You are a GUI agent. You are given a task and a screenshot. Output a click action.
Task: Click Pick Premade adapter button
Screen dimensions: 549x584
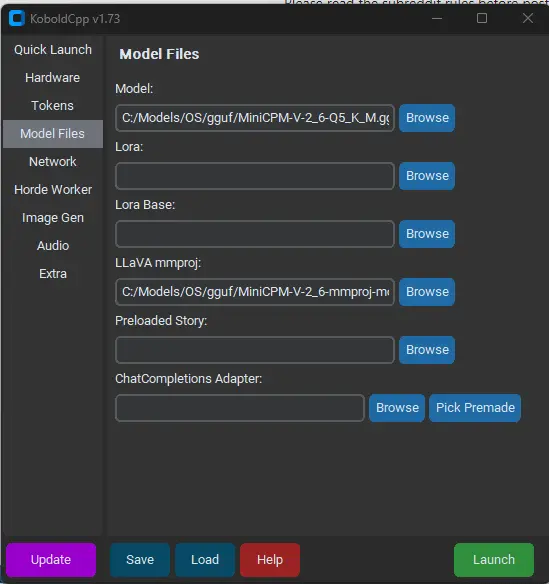point(475,408)
